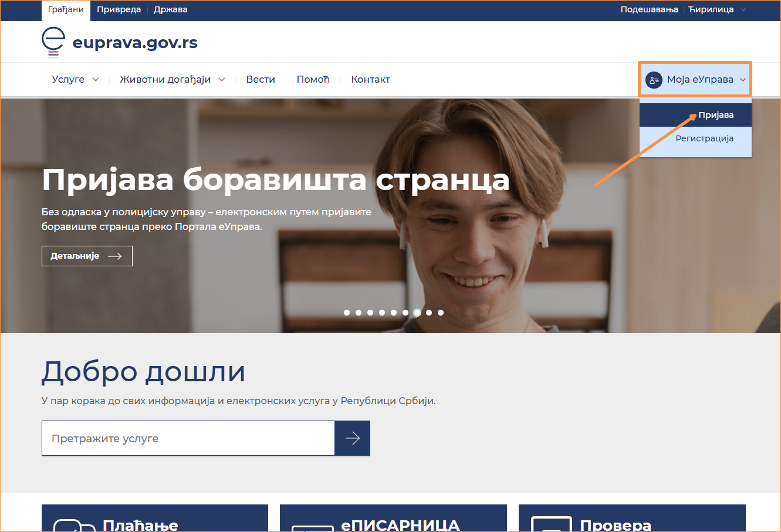Screen dimensions: 781x532
Task: Collapse the Моја еУправа dropdown menu
Action: tap(742, 80)
